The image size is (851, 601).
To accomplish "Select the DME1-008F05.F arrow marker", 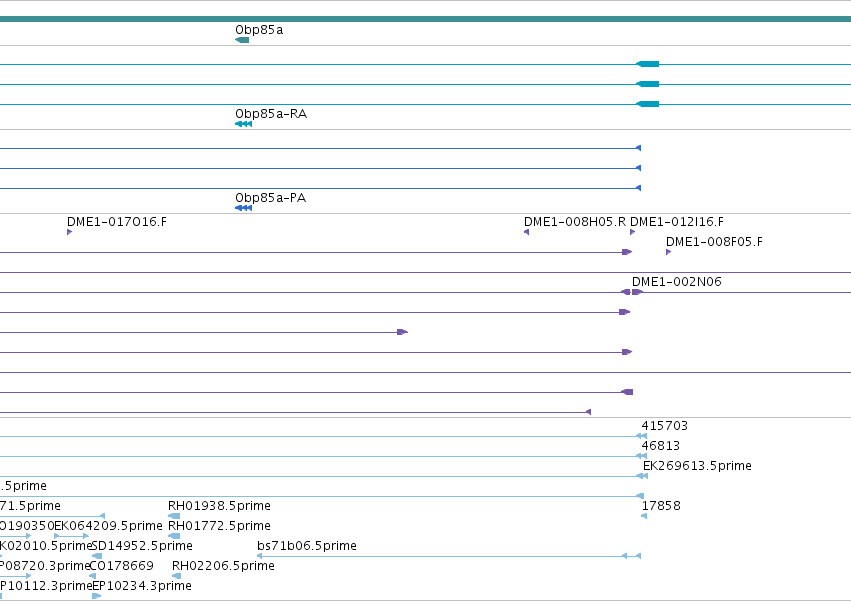I will tap(669, 252).
